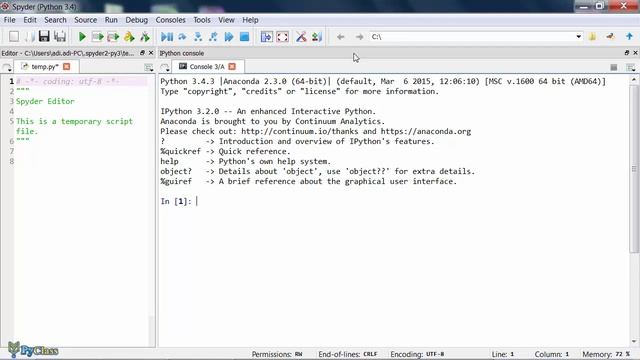Click the 'Spyder Editor' text in editor

(45, 101)
